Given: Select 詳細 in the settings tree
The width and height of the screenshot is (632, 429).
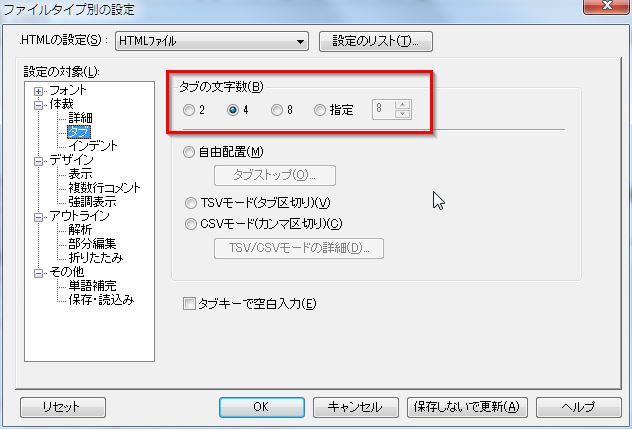Looking at the screenshot, I should tap(81, 118).
